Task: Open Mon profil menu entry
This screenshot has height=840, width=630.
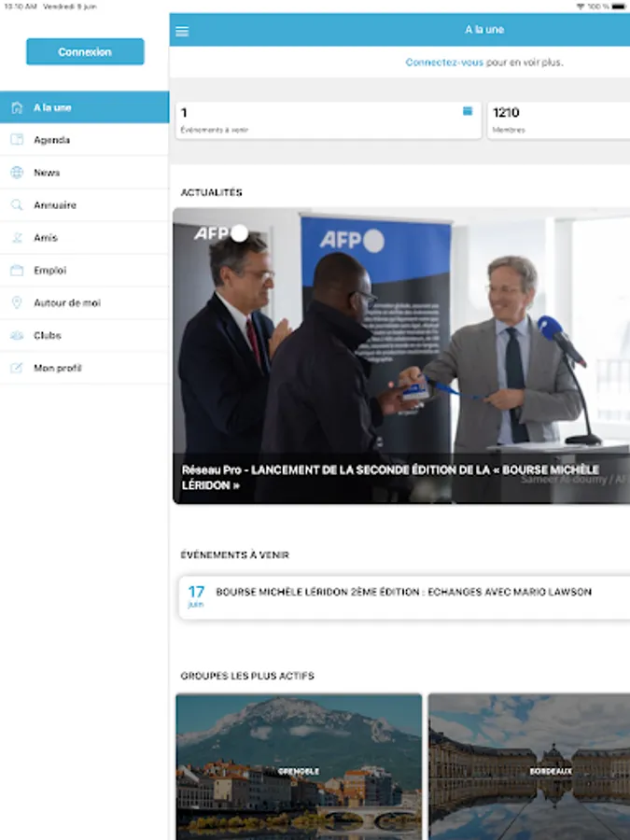Action: coord(85,368)
